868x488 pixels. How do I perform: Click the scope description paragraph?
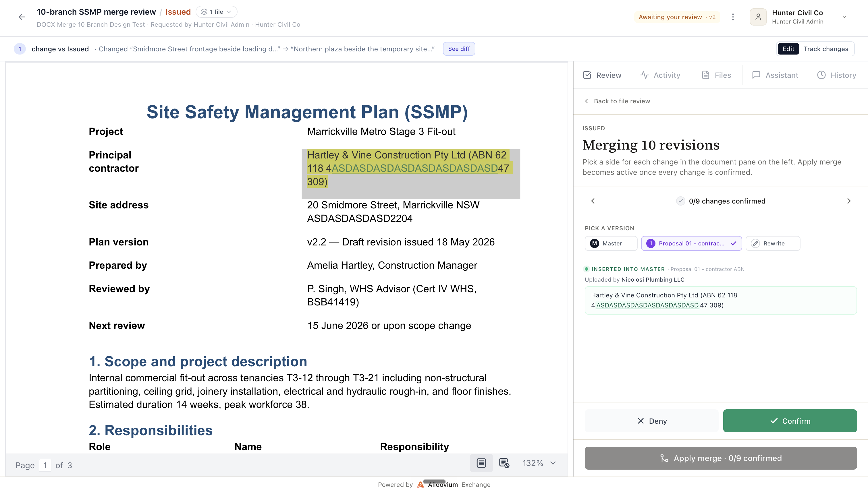tap(300, 391)
